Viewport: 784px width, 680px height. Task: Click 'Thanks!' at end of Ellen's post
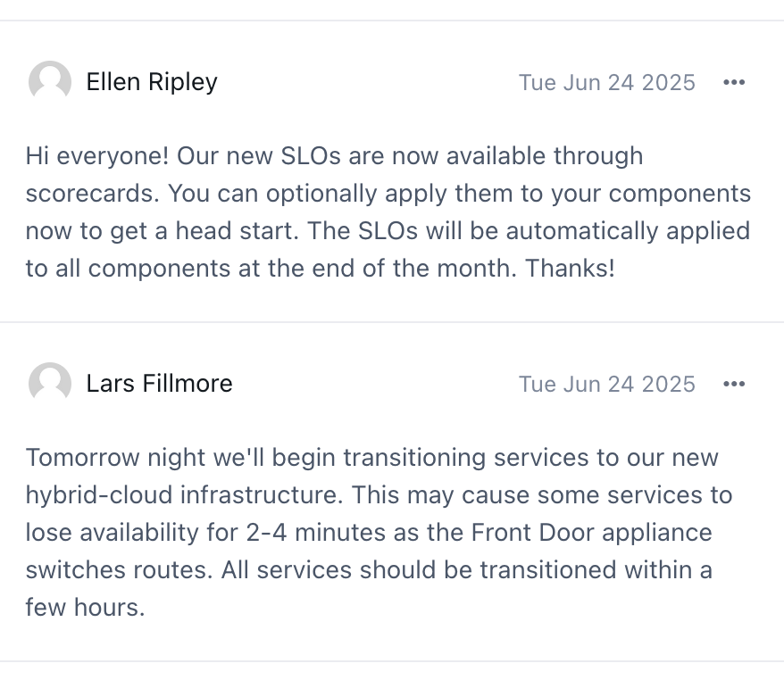(x=570, y=269)
